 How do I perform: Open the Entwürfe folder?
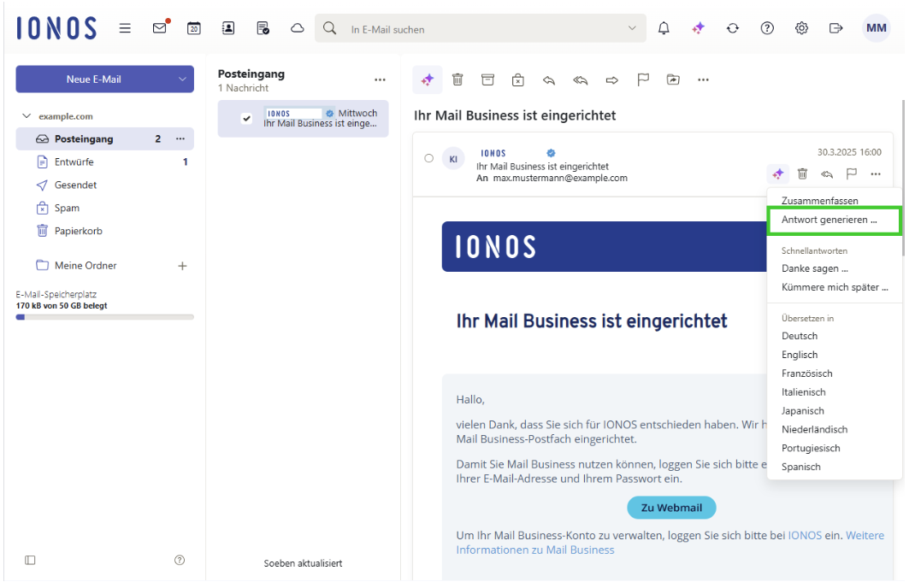coord(105,162)
